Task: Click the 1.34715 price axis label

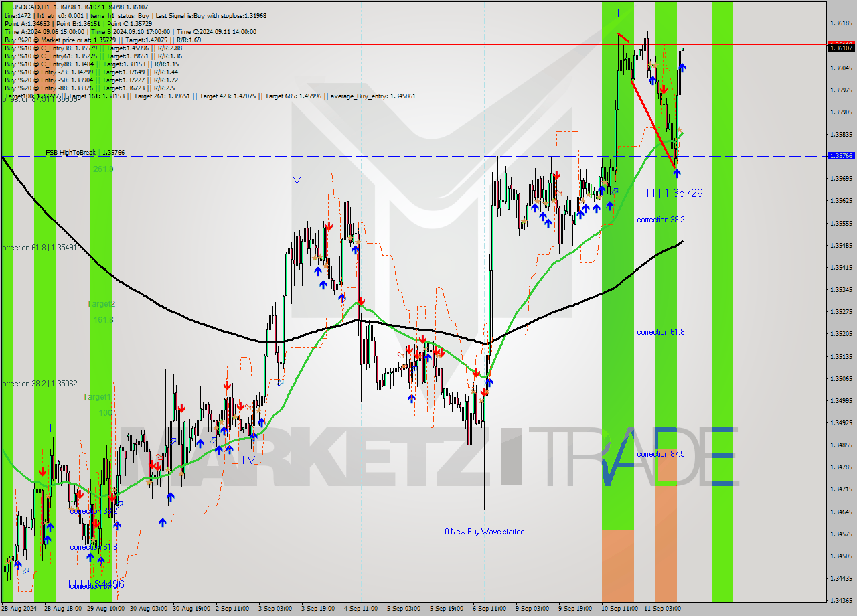Action: pyautogui.click(x=840, y=489)
